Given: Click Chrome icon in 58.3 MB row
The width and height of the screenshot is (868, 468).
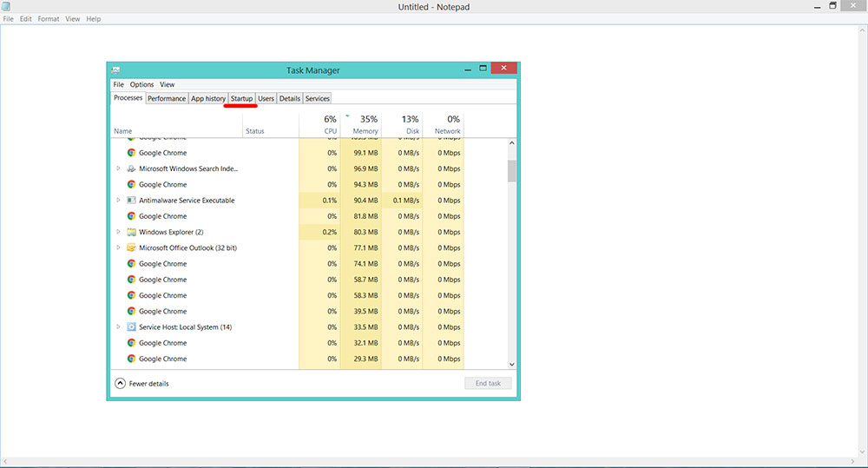Looking at the screenshot, I should click(x=131, y=295).
